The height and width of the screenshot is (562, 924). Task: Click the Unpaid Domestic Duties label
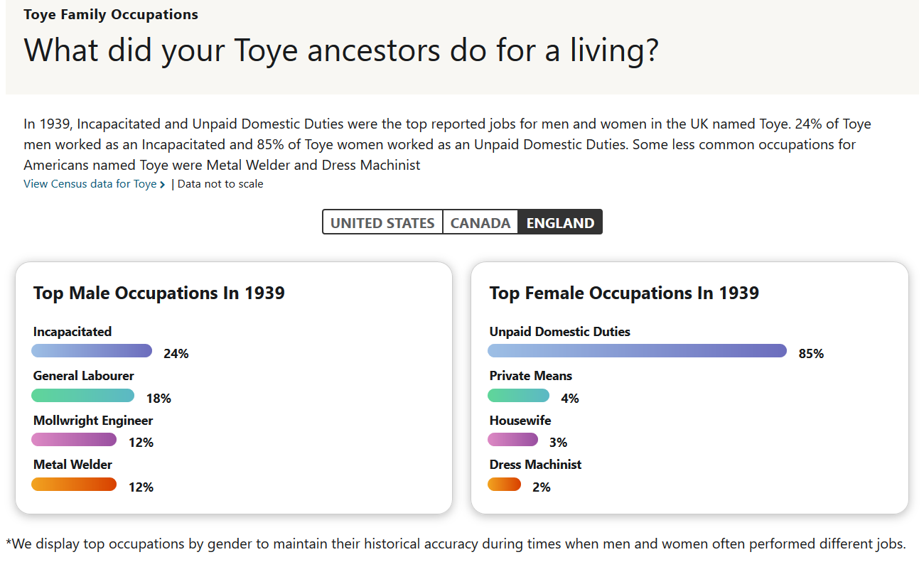click(x=560, y=332)
